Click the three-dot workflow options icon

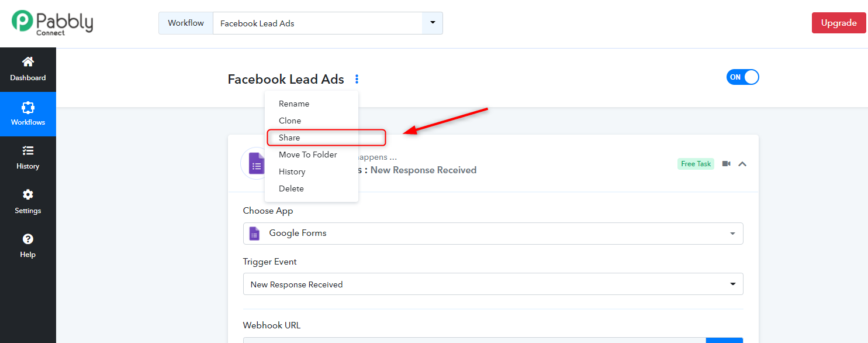[357, 79]
